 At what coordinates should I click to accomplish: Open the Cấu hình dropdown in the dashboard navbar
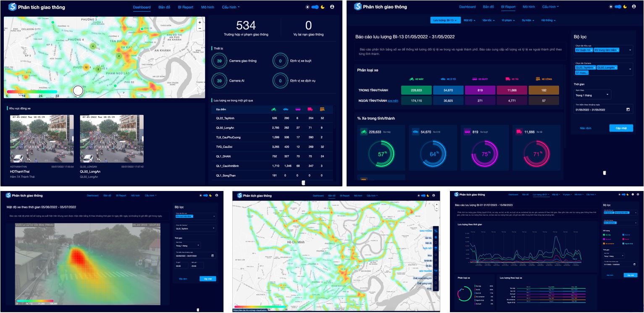tap(231, 7)
